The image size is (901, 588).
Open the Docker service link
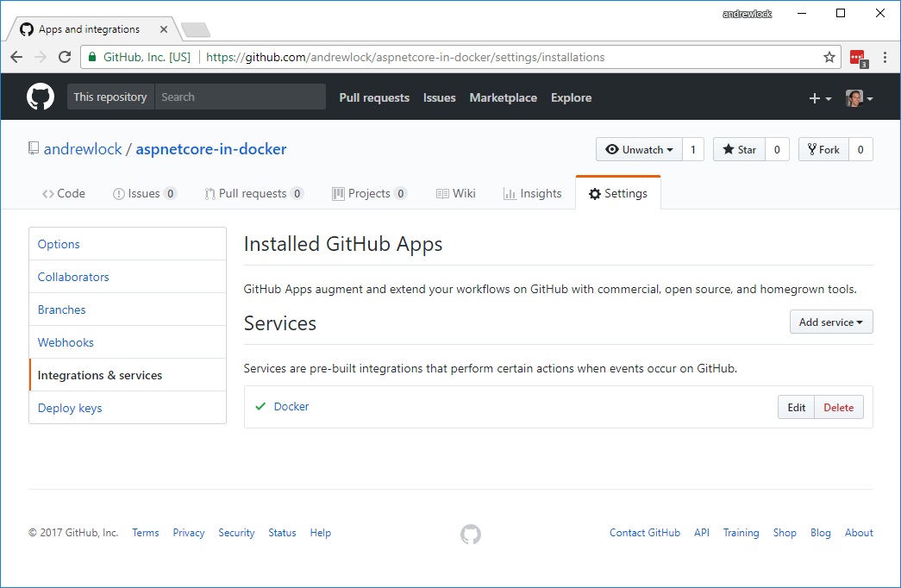click(291, 406)
